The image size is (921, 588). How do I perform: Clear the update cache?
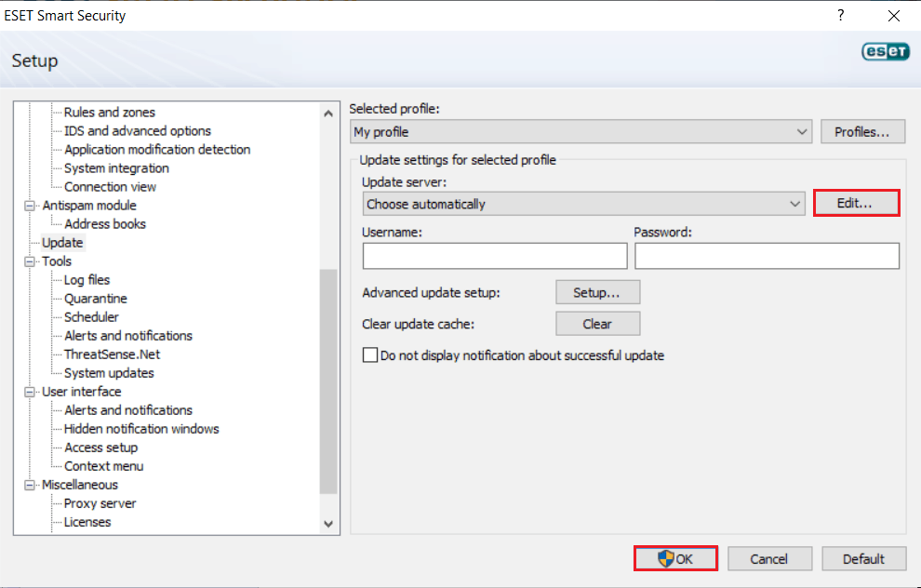point(598,324)
